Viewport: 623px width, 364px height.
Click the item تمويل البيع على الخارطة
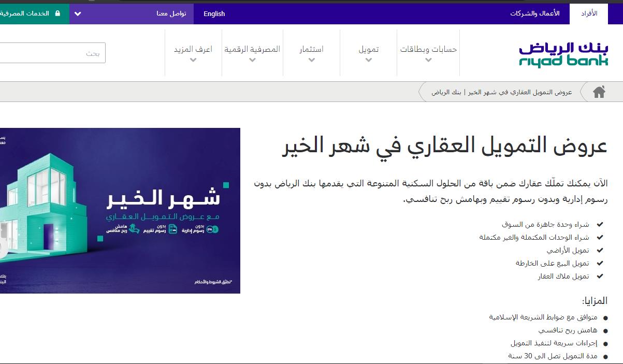[553, 264]
